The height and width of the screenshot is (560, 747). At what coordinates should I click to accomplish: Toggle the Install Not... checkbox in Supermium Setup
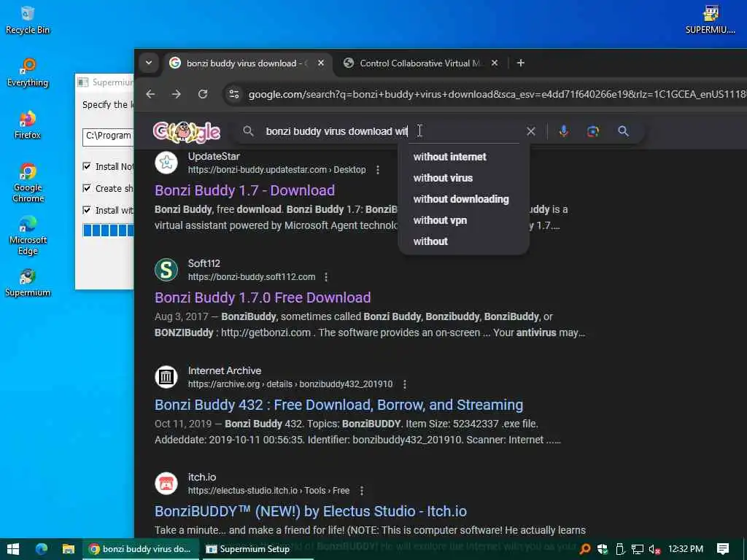(x=87, y=166)
